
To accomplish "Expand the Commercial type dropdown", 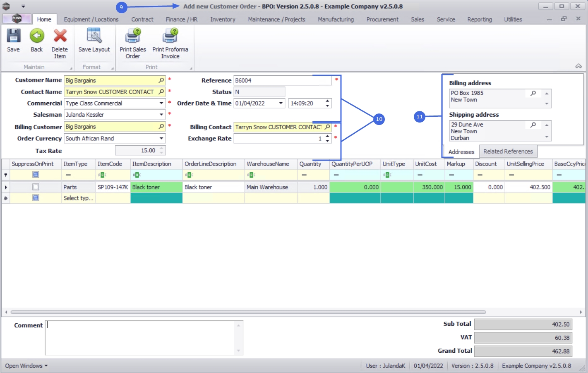I will pos(161,103).
